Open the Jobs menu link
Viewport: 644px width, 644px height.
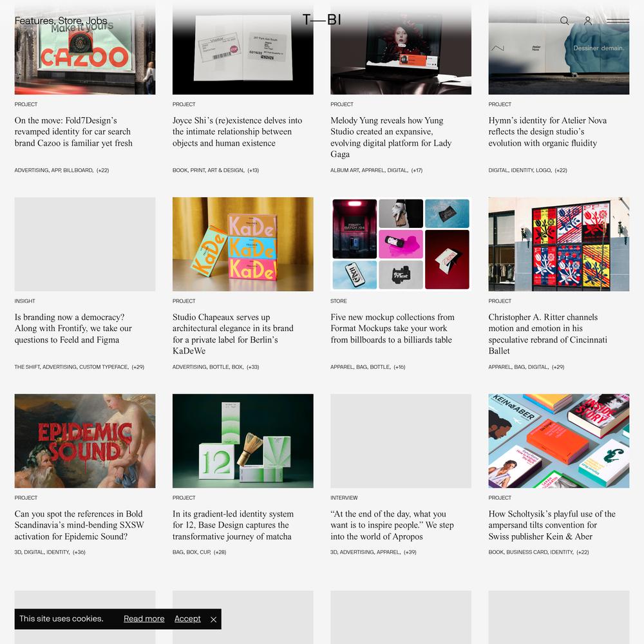pyautogui.click(x=97, y=21)
